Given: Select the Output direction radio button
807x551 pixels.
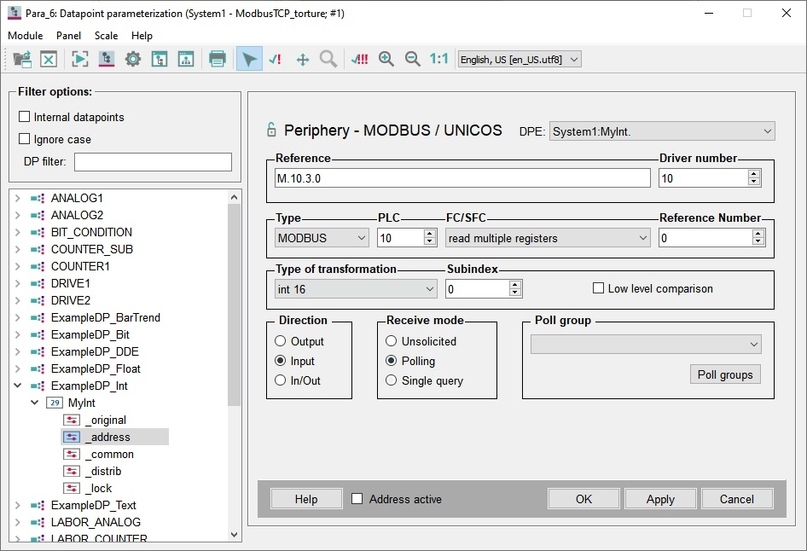Looking at the screenshot, I should [x=280, y=341].
